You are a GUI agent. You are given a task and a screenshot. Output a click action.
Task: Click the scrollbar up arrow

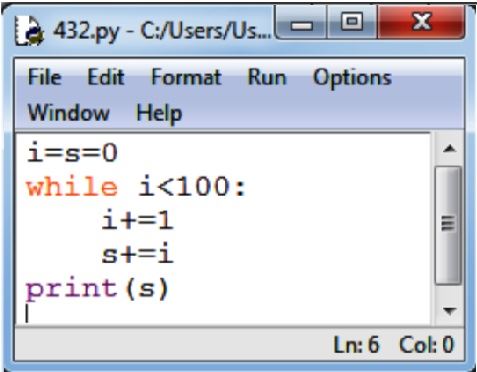pos(449,149)
